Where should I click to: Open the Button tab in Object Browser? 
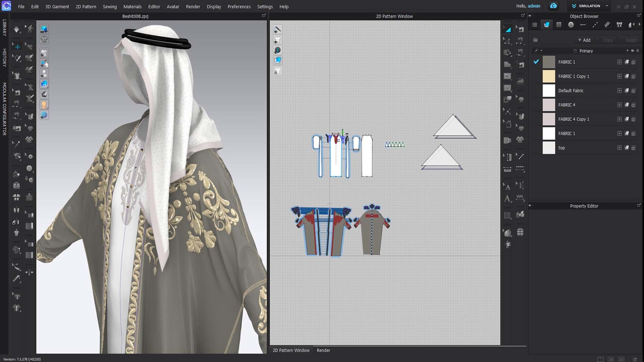[x=571, y=25]
